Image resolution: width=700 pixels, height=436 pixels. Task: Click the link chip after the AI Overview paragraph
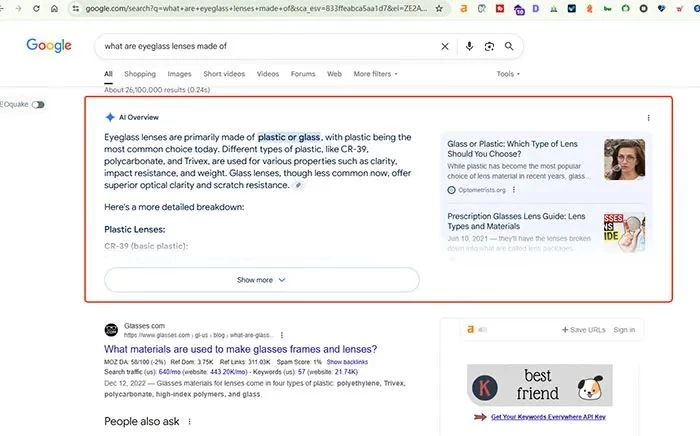[x=299, y=185]
